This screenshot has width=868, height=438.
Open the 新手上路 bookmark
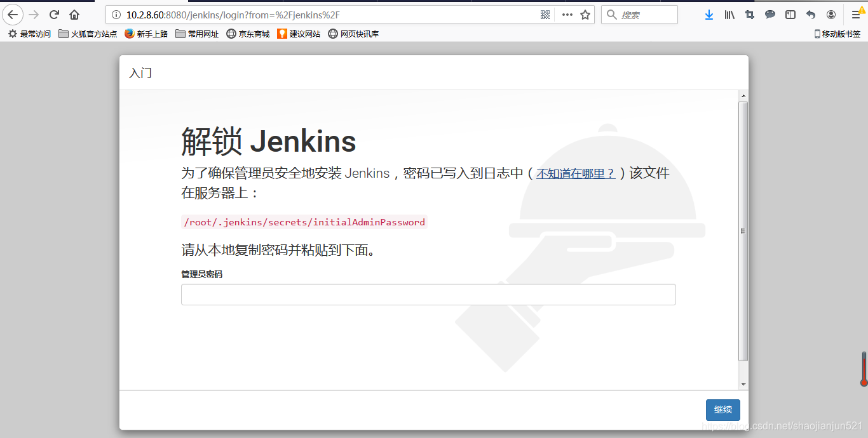point(146,34)
